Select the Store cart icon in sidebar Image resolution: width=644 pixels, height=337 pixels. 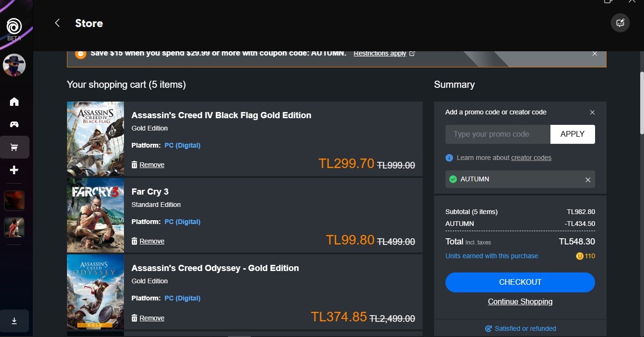14,147
